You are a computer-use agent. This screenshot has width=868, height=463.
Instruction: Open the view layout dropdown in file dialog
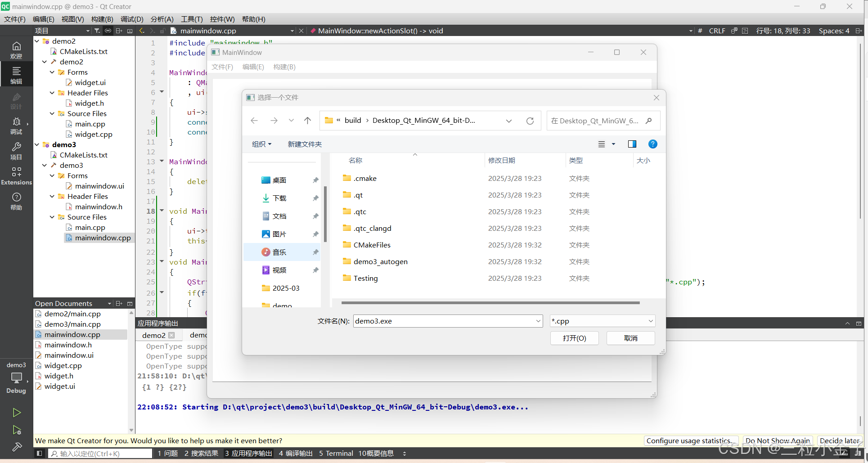tap(613, 144)
